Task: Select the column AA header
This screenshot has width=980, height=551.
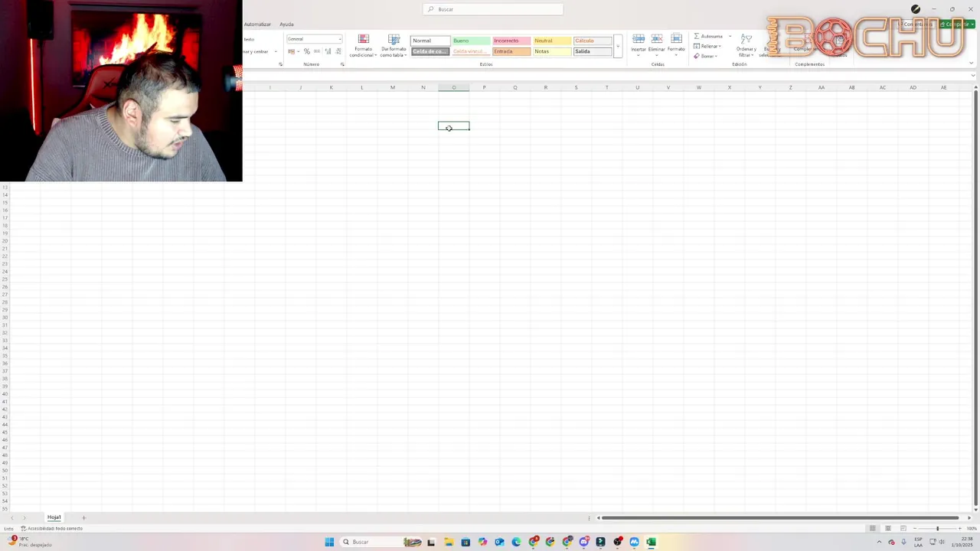Action: tap(821, 87)
